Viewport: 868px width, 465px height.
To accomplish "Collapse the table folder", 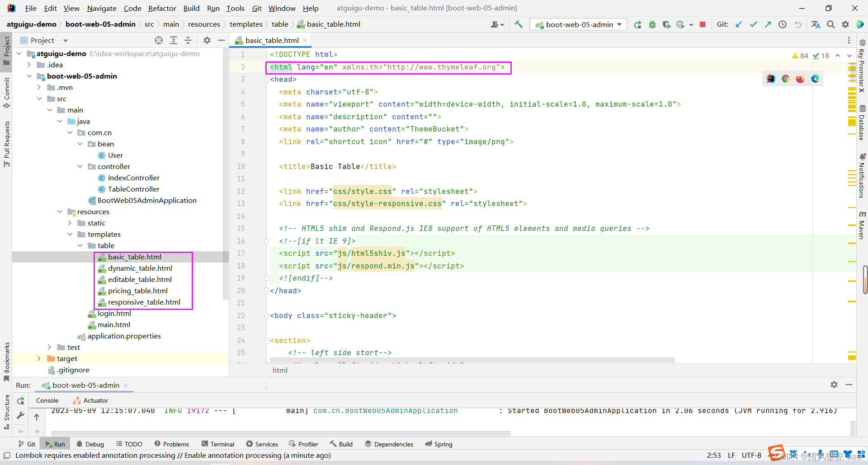I will [80, 245].
